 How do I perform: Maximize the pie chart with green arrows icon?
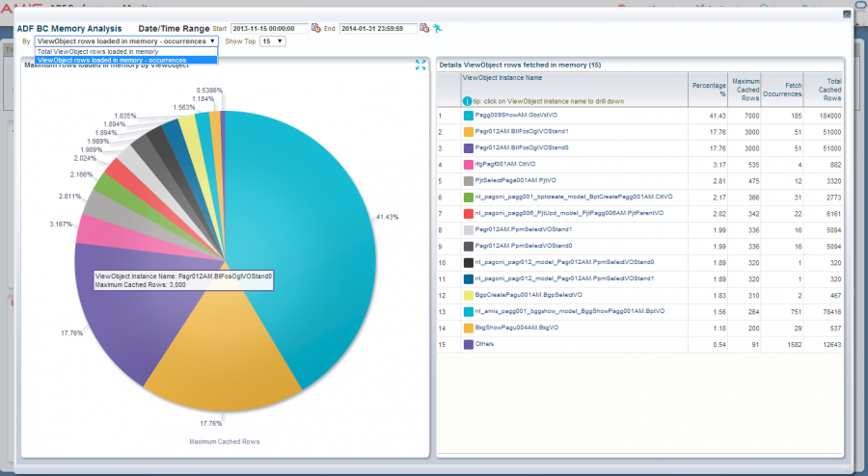tap(420, 65)
